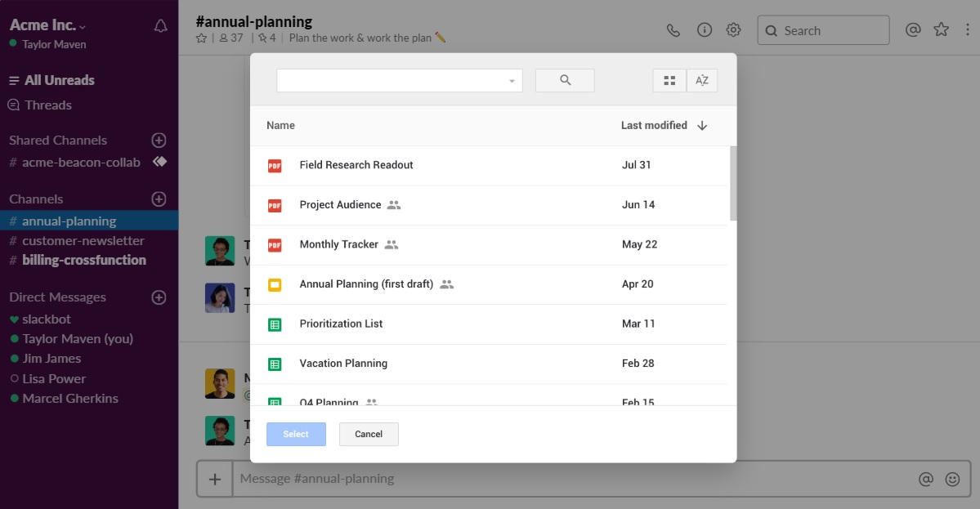
Task: Open mentions and reactions @ icon
Action: coord(913,30)
